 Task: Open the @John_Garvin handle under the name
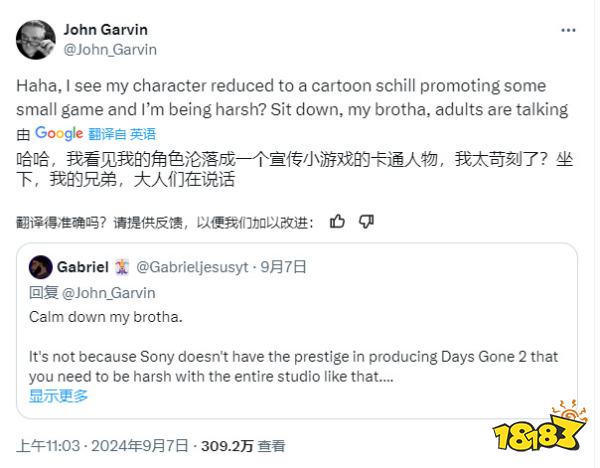pos(110,48)
